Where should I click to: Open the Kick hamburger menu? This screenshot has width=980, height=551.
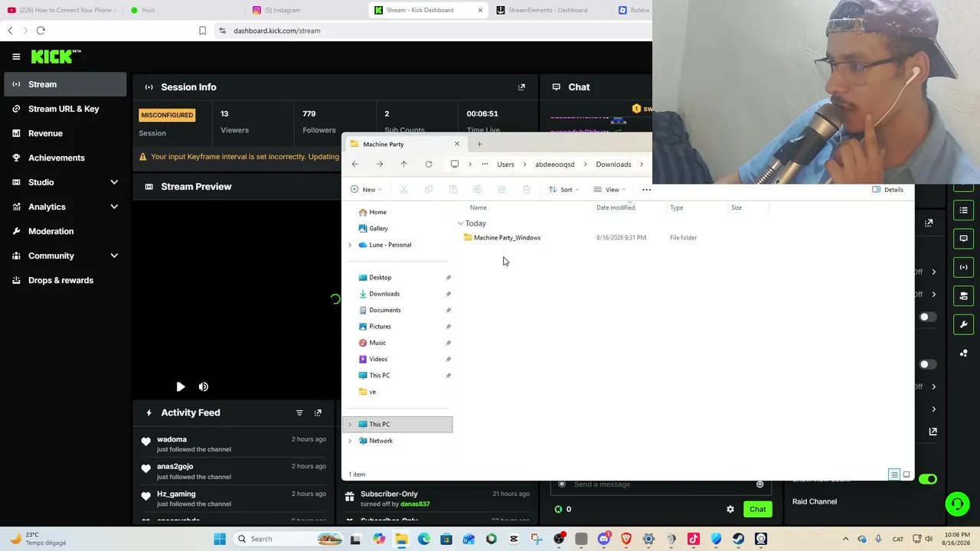pyautogui.click(x=16, y=57)
